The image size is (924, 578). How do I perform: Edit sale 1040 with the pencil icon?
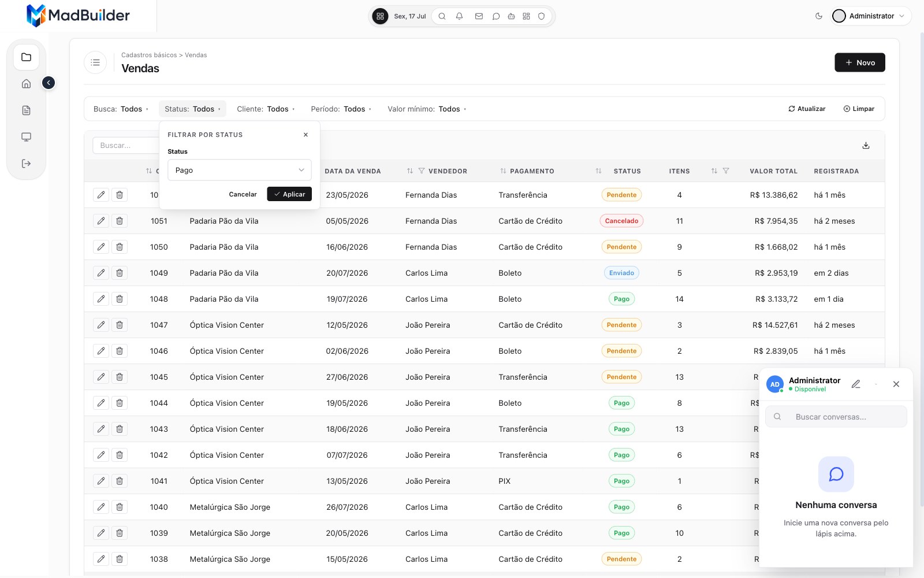[101, 507]
